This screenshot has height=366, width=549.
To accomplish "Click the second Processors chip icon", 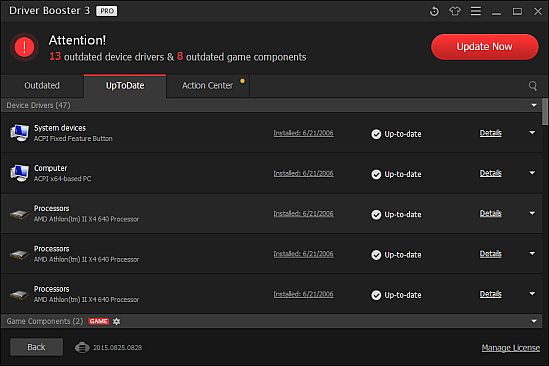I will pos(20,254).
